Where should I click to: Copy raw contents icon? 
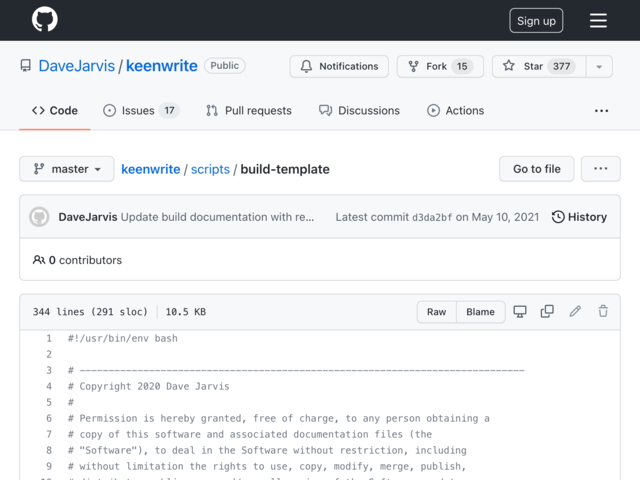point(547,311)
